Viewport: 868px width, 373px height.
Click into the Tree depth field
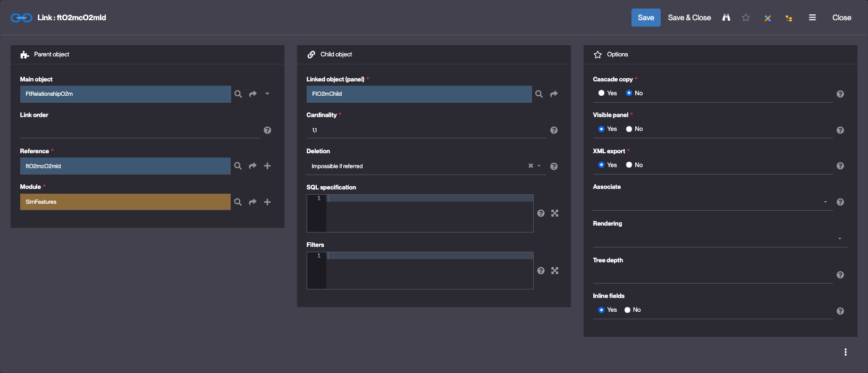coord(712,275)
